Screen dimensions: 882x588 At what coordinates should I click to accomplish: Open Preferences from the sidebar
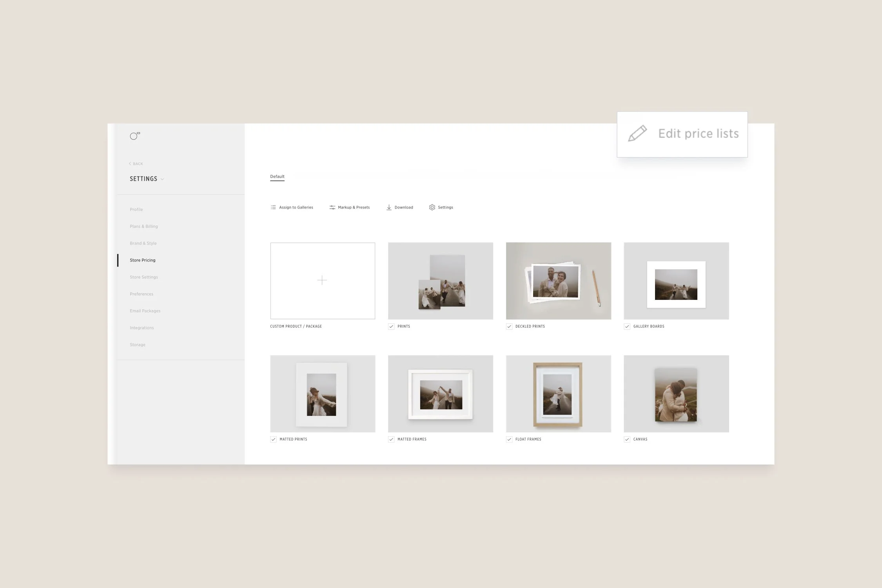coord(142,294)
